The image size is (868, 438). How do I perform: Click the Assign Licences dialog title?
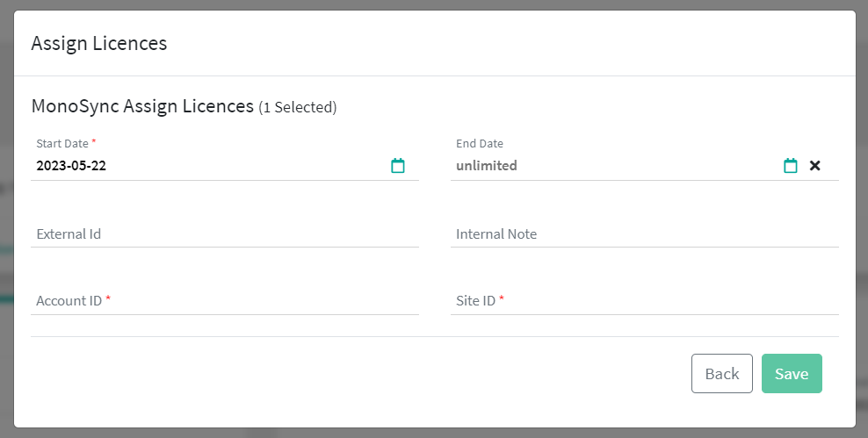pos(99,43)
